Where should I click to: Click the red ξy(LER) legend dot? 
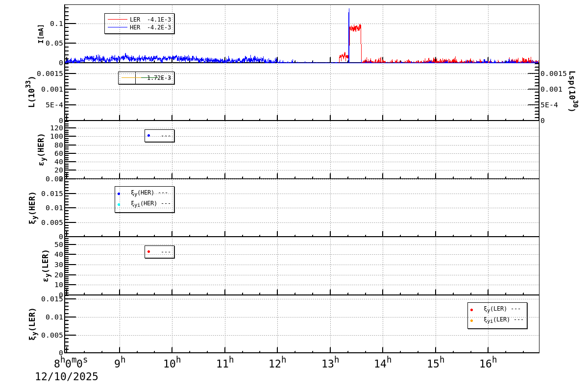[471, 310]
